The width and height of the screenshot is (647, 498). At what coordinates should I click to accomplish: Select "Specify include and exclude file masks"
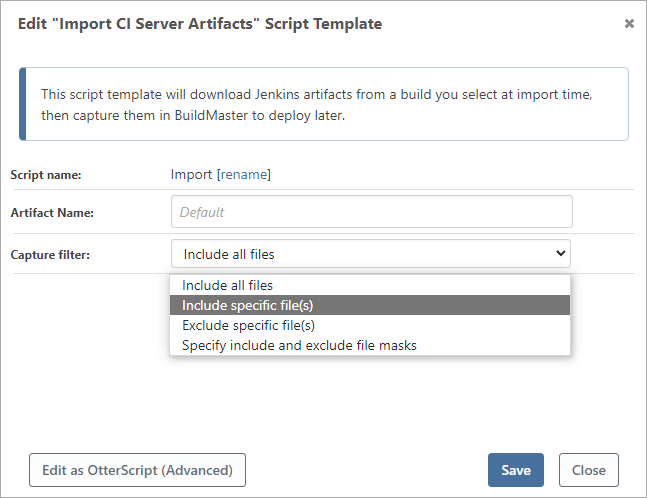pyautogui.click(x=299, y=345)
